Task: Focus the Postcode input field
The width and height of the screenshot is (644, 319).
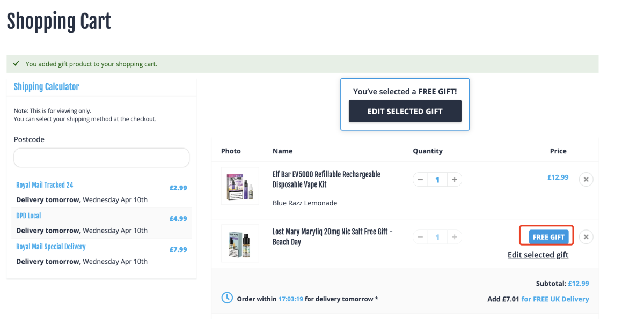Action: click(101, 158)
